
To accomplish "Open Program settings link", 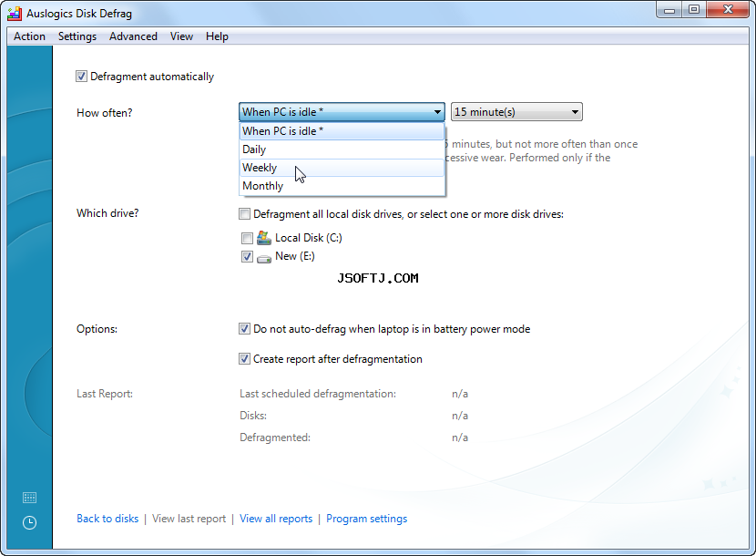I will point(366,519).
